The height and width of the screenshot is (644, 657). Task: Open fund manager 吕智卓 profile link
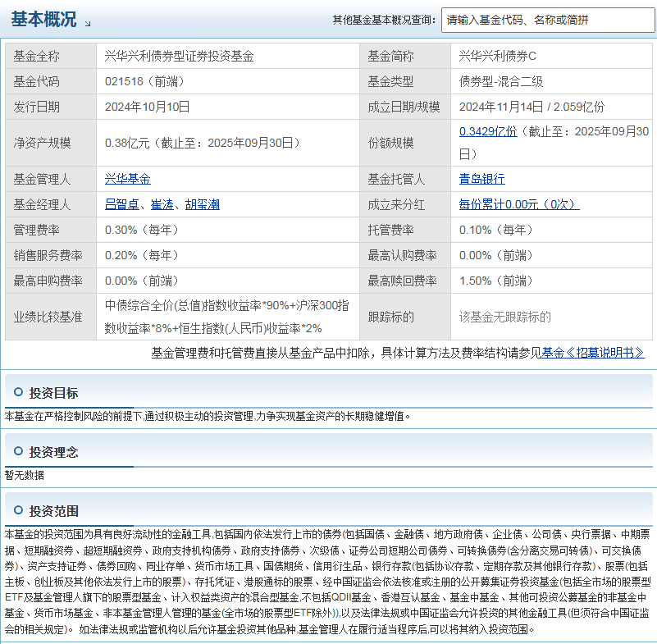(122, 204)
